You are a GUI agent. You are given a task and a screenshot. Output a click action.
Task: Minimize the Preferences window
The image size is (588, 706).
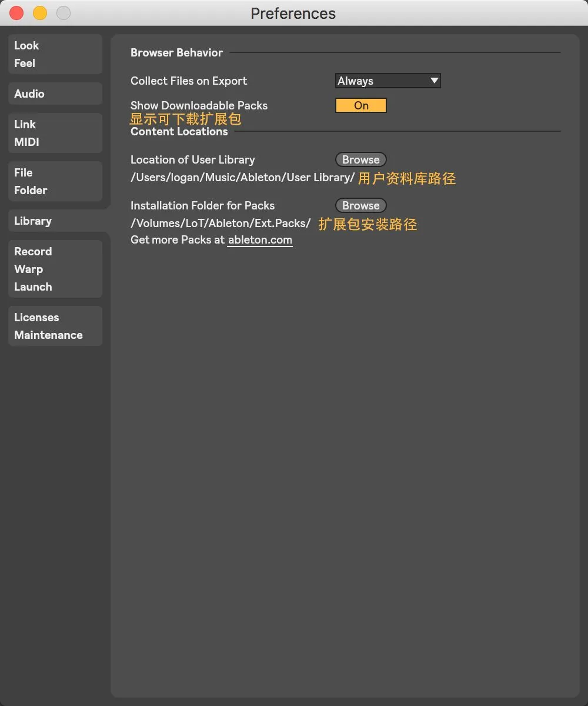click(x=39, y=13)
